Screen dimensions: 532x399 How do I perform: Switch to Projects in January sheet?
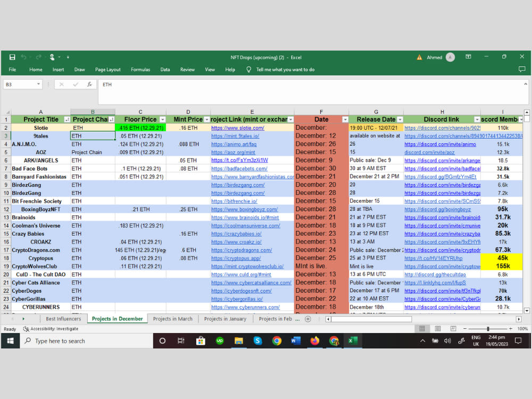pos(225,319)
